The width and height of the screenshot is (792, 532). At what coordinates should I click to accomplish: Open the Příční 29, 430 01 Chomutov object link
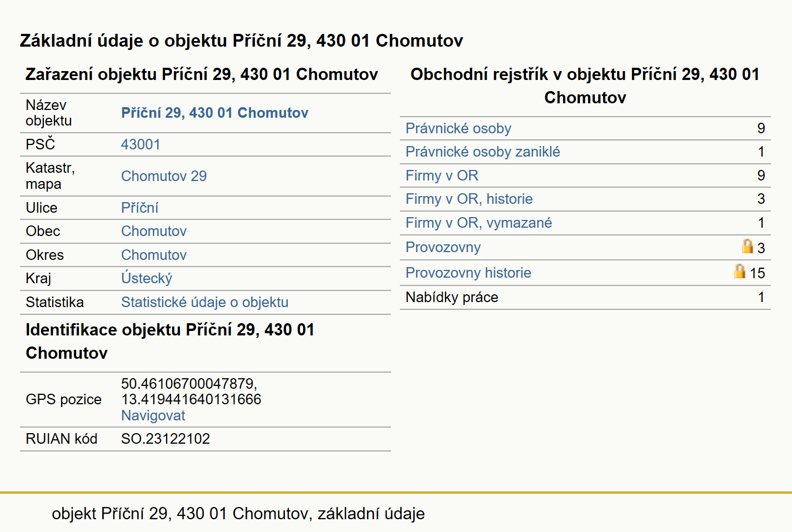pyautogui.click(x=214, y=113)
